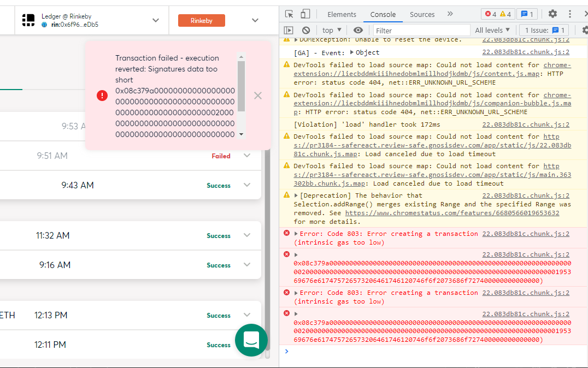Click the errors and warnings counter
The width and height of the screenshot is (588, 368).
point(498,14)
